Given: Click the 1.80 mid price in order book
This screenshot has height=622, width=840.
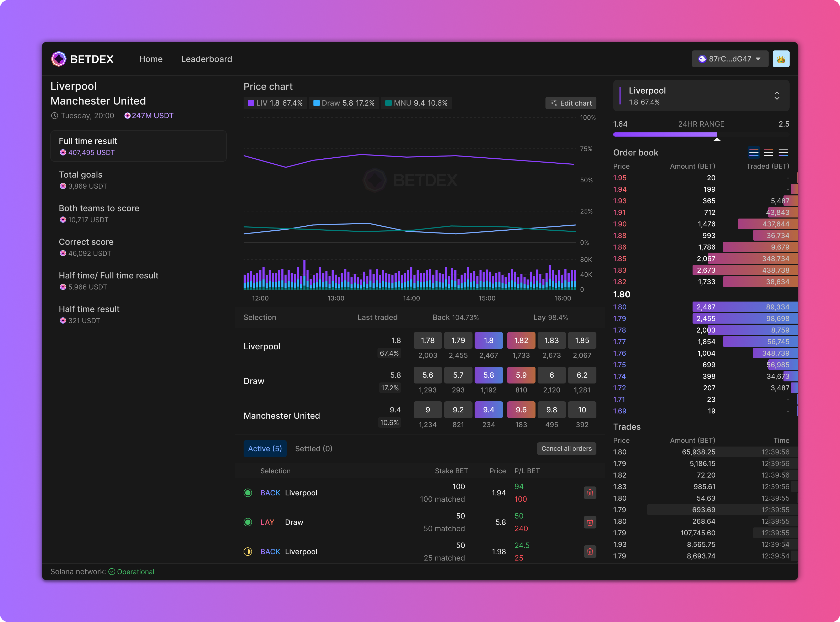Looking at the screenshot, I should [x=622, y=294].
